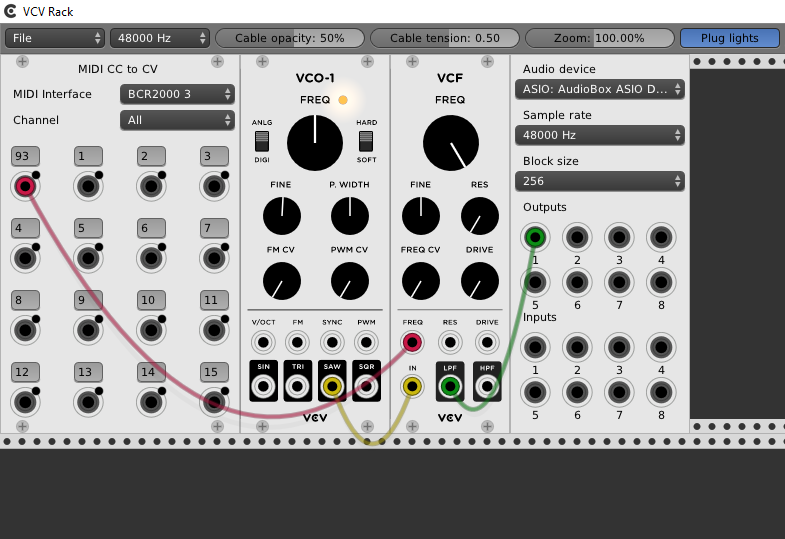Click the VCF IN jack with yellow cable

click(x=412, y=387)
